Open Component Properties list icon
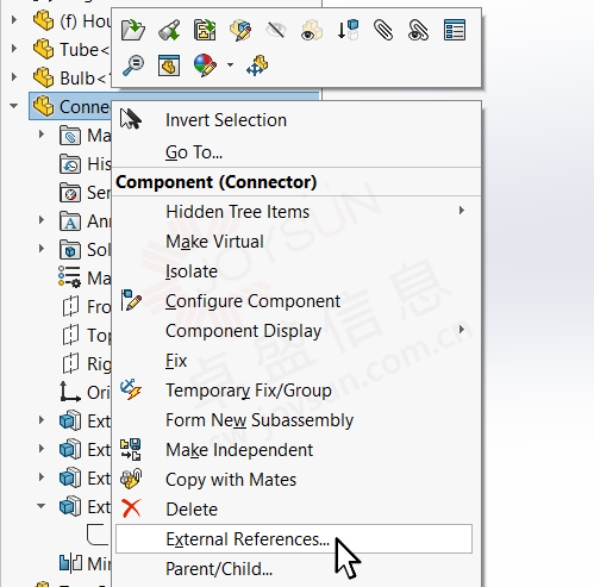Screen dimensions: 595x588 point(455,30)
